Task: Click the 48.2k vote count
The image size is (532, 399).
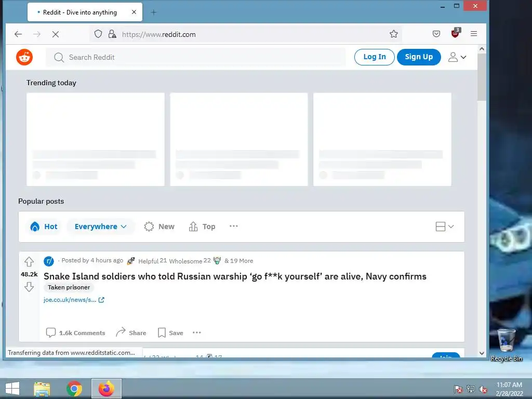Action: pos(29,274)
